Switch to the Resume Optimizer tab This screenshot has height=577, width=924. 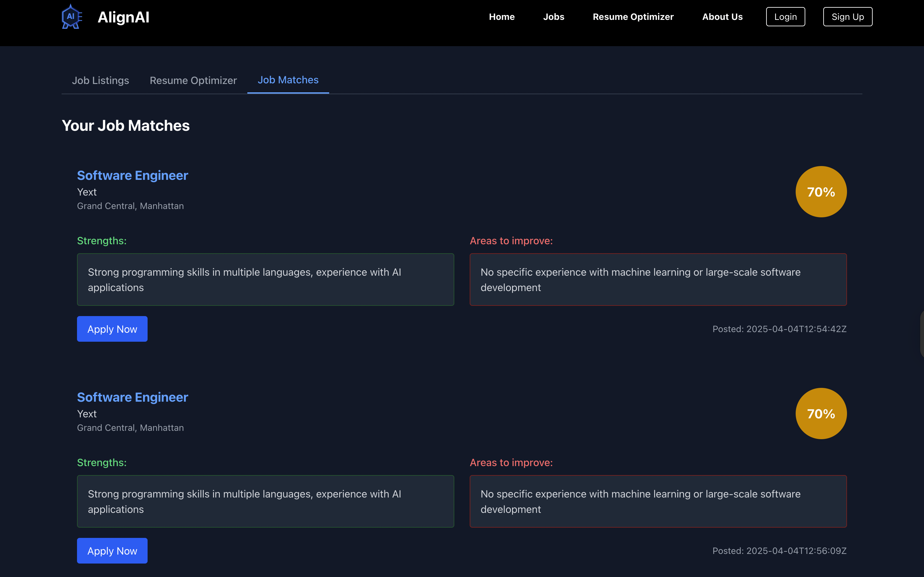193,80
